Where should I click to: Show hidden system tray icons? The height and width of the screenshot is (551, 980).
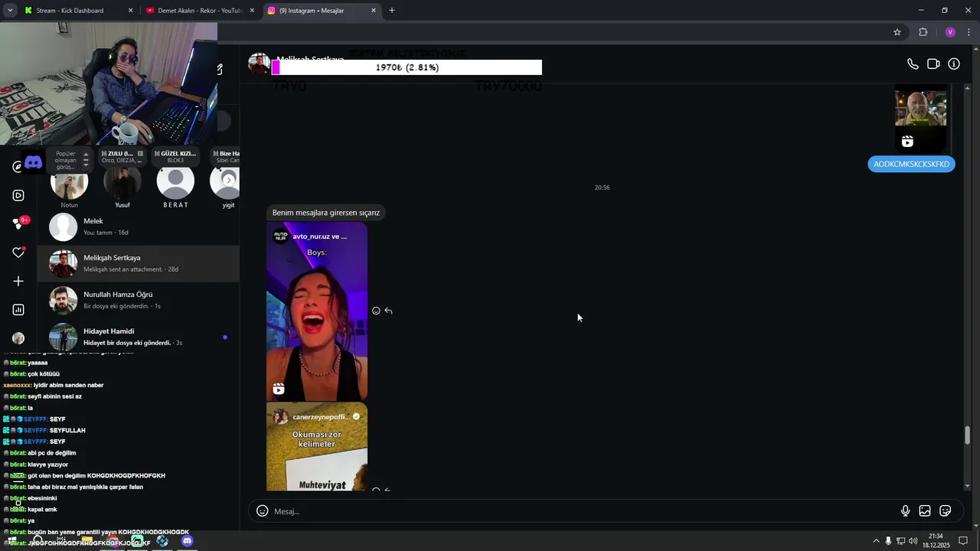coord(876,541)
